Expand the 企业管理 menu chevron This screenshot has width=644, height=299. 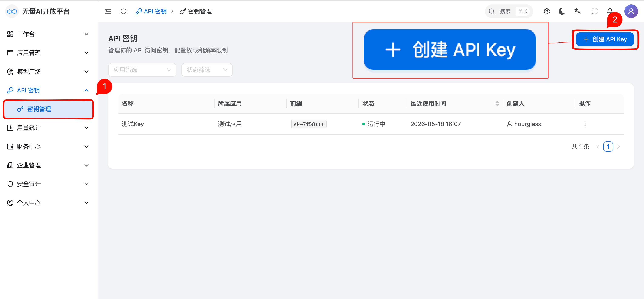click(x=86, y=165)
